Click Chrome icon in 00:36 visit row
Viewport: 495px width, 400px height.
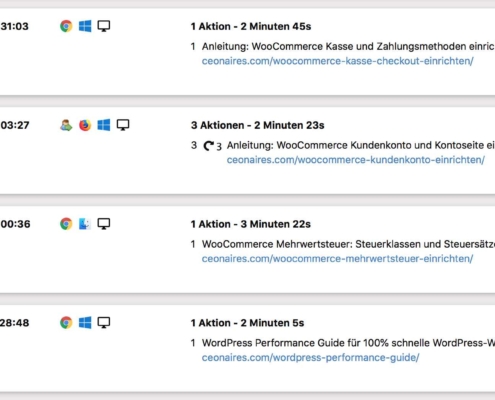click(66, 224)
